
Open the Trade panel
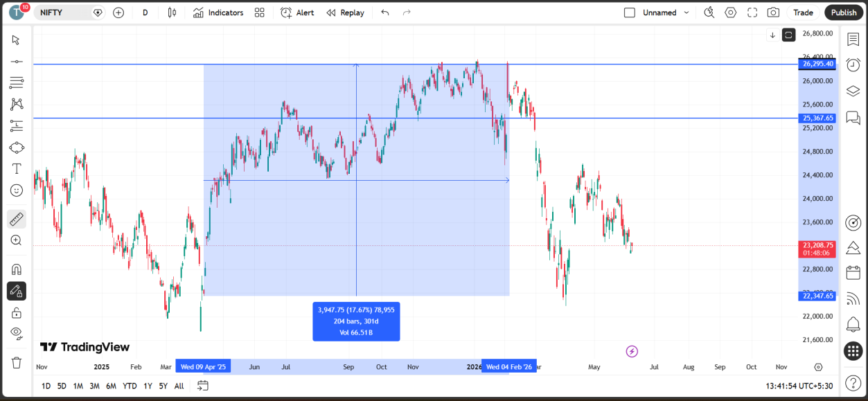tap(803, 12)
